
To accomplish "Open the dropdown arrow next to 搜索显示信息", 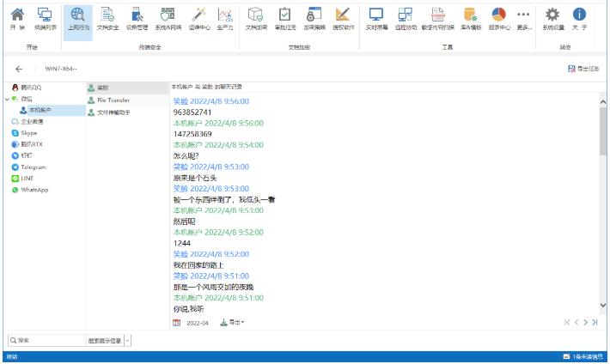I will pyautogui.click(x=128, y=340).
